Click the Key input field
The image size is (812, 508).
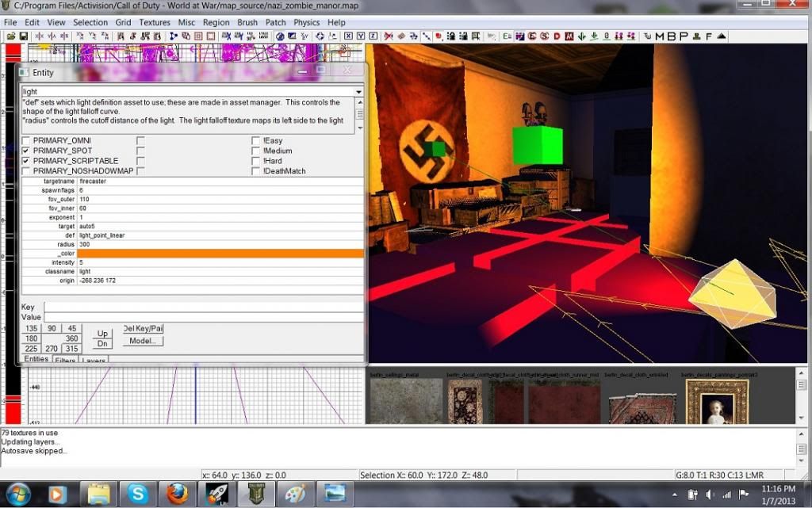(x=204, y=307)
